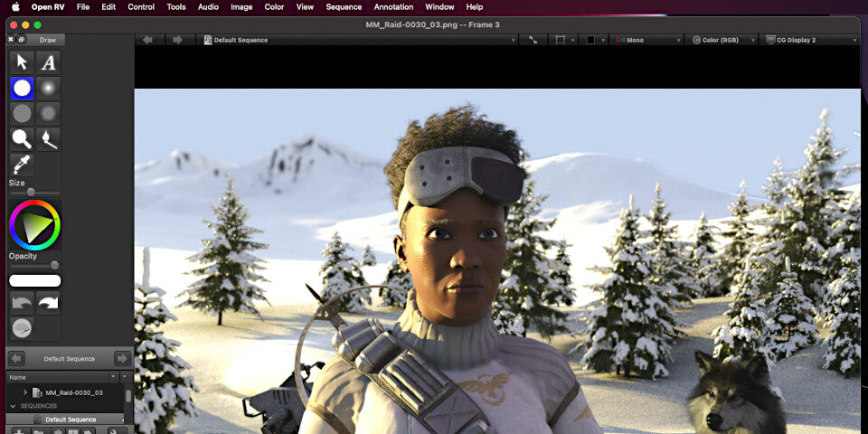
Task: Select the smudge brush tool
Action: click(x=49, y=138)
